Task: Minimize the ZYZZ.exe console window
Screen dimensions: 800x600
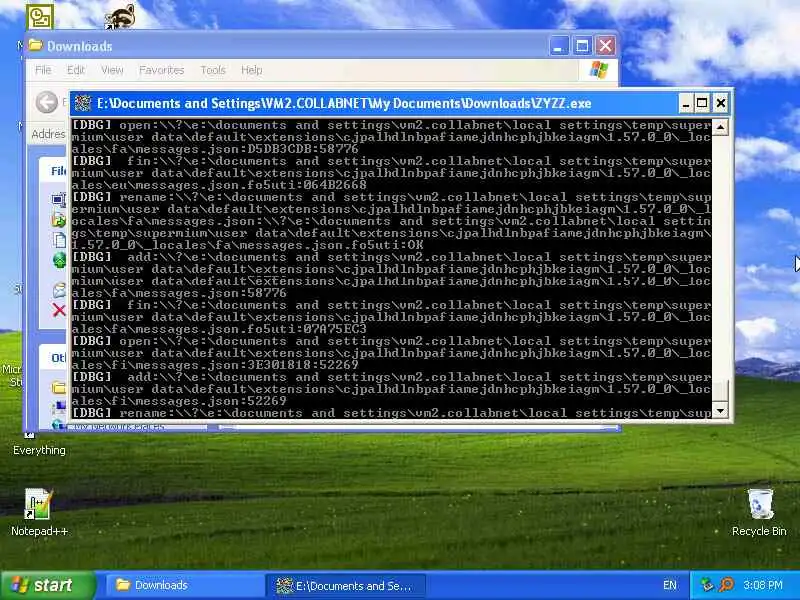Action: pyautogui.click(x=686, y=104)
